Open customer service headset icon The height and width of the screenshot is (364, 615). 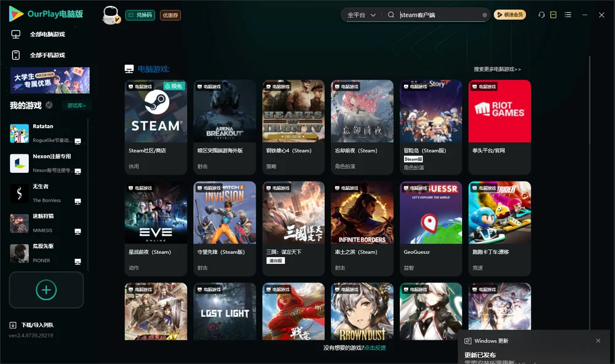[x=542, y=15]
